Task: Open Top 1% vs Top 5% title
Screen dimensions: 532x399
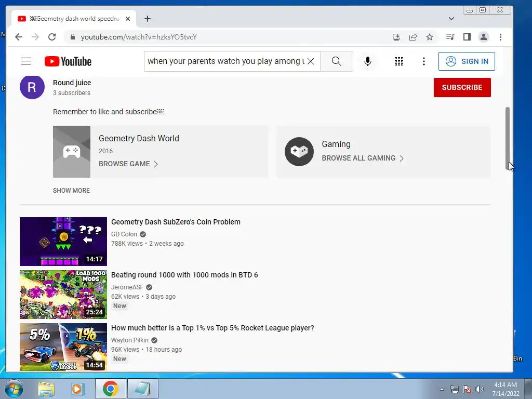Action: coord(212,328)
